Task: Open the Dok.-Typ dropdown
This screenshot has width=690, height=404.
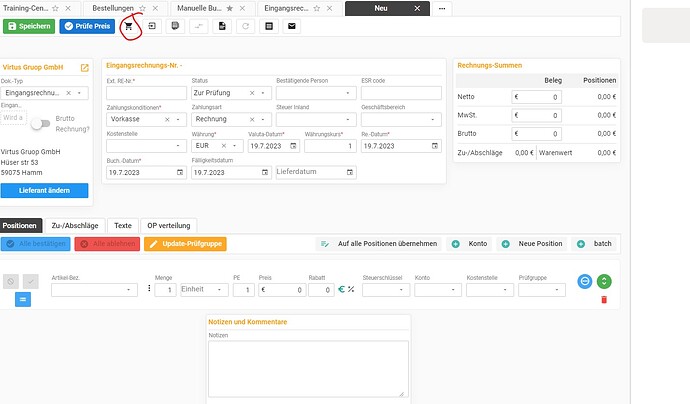Action: point(79,93)
